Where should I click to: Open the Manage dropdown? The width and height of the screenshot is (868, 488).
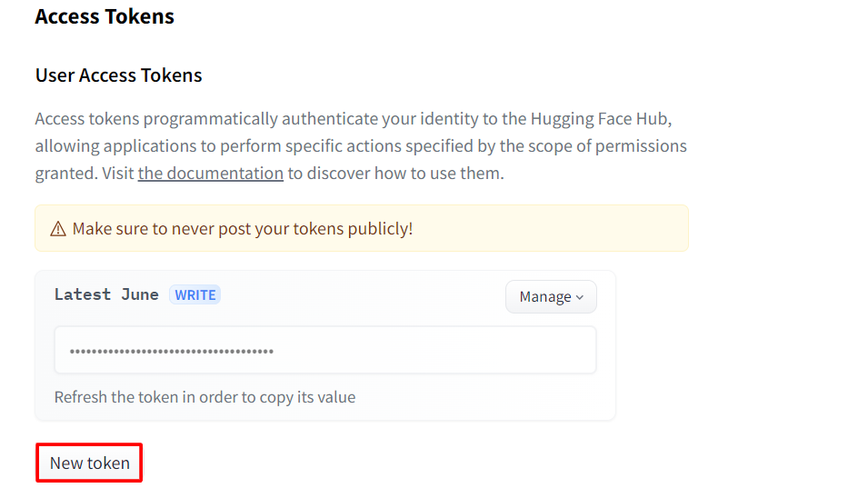click(x=551, y=296)
